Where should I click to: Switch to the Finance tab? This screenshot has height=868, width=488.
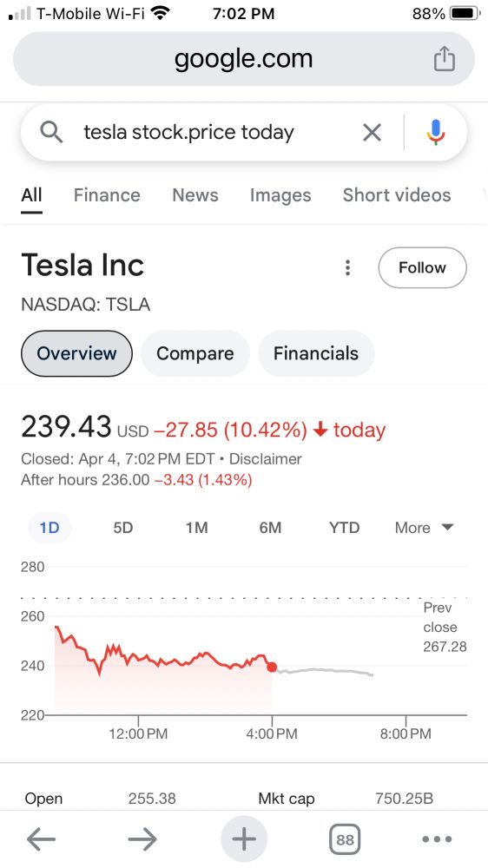tap(107, 194)
